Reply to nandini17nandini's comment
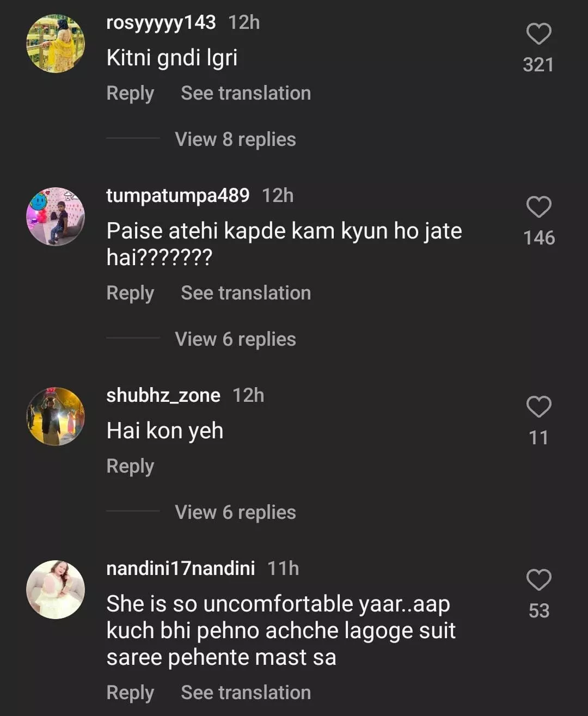The width and height of the screenshot is (588, 716). [130, 693]
